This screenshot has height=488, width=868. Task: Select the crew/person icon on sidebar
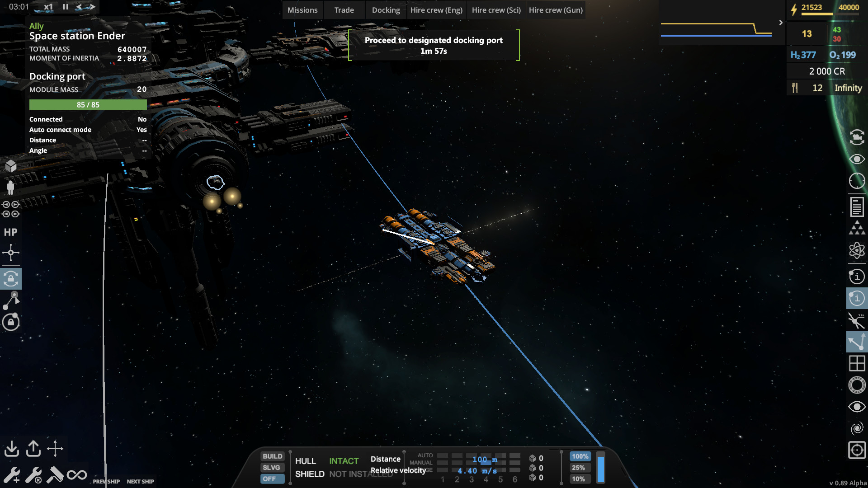11,187
